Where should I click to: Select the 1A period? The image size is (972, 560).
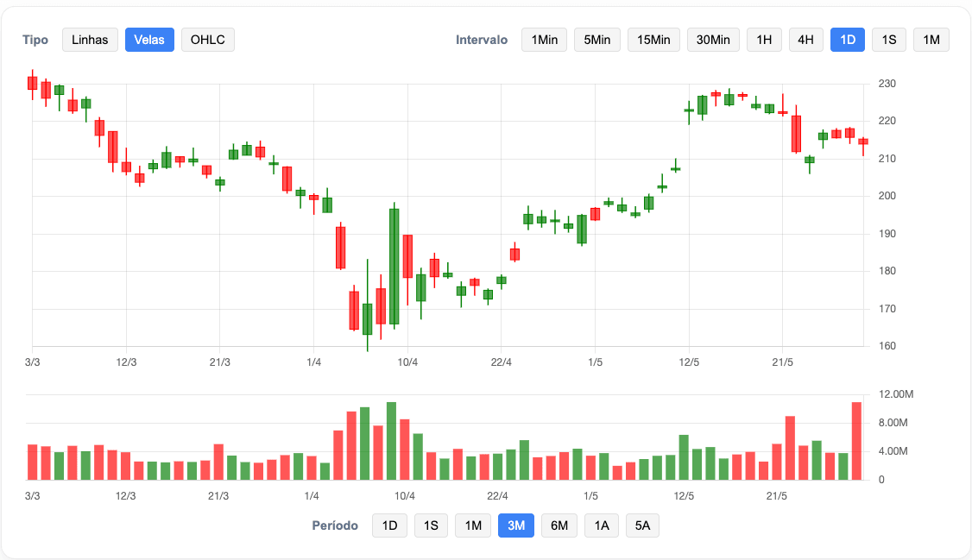coord(601,525)
